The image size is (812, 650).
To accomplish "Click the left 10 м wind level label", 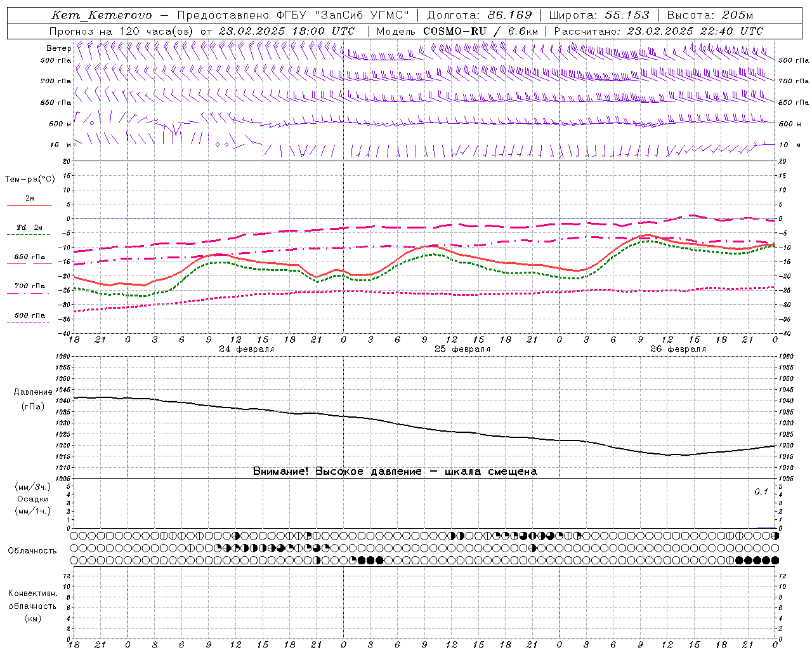I will (x=60, y=145).
